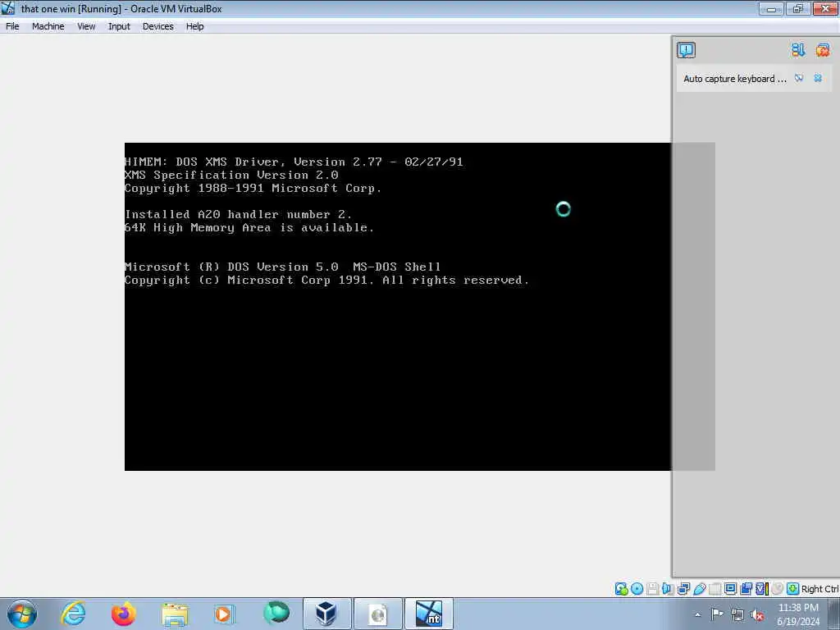This screenshot has width=840, height=630.
Task: Click the shared folders status icon
Action: 714,589
